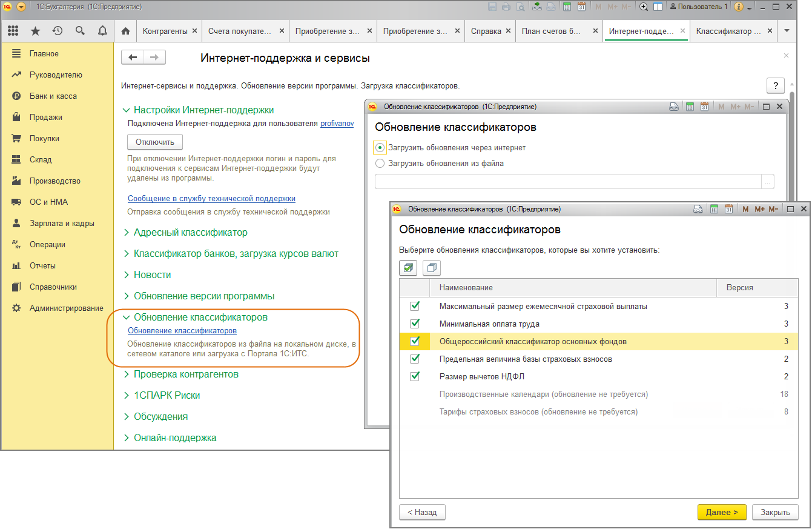
Task: Uncheck Минимальная оплата труда checkbox
Action: click(x=415, y=324)
